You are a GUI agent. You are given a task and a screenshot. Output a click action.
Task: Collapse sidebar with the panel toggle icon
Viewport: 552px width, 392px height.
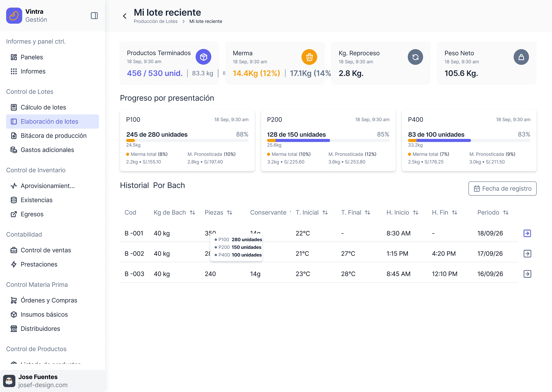click(94, 16)
